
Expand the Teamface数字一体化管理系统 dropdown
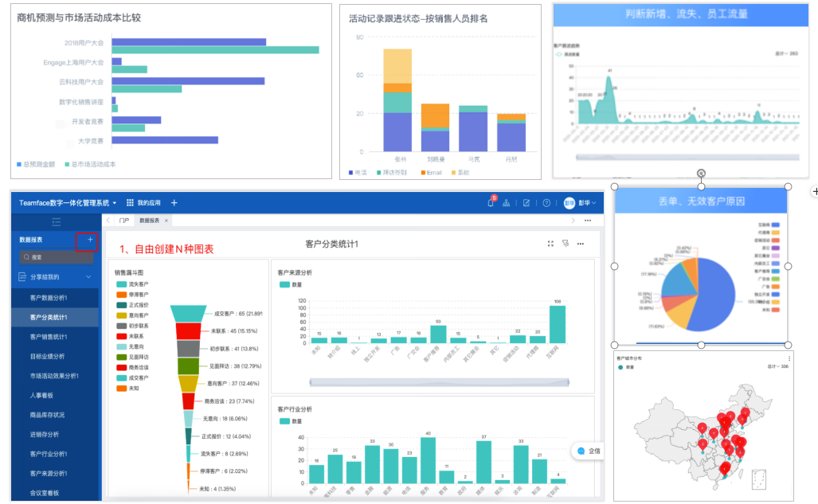click(x=68, y=203)
